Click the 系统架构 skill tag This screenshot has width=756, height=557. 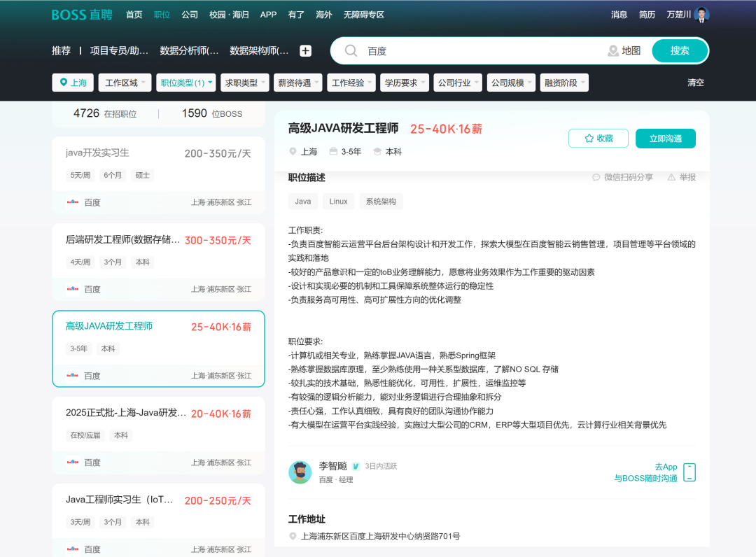[381, 202]
